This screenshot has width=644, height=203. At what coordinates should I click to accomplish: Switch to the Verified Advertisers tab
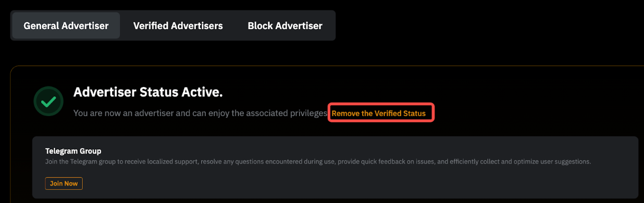pyautogui.click(x=178, y=26)
